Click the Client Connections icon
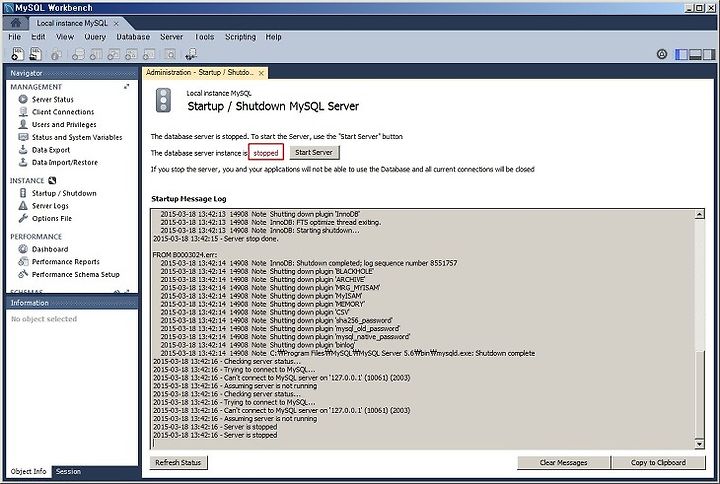Screen dimensions: 720x484 click(23, 112)
